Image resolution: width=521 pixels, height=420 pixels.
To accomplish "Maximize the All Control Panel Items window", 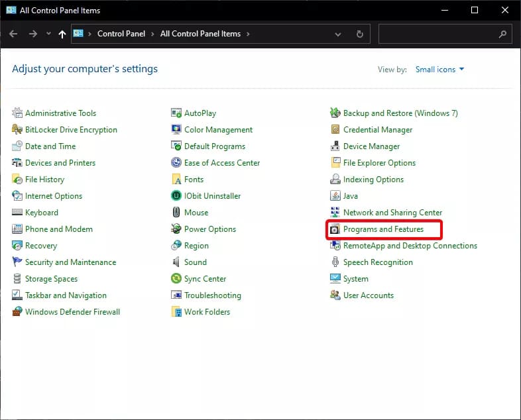I will (475, 11).
